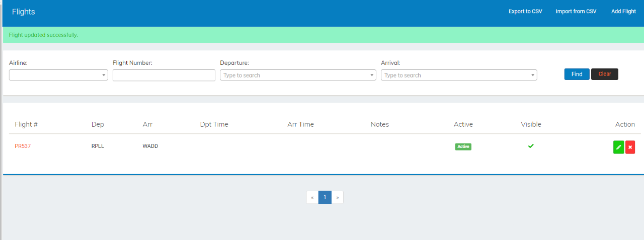Open Import from CSV
Viewport: 644px width, 240px height.
[576, 12]
